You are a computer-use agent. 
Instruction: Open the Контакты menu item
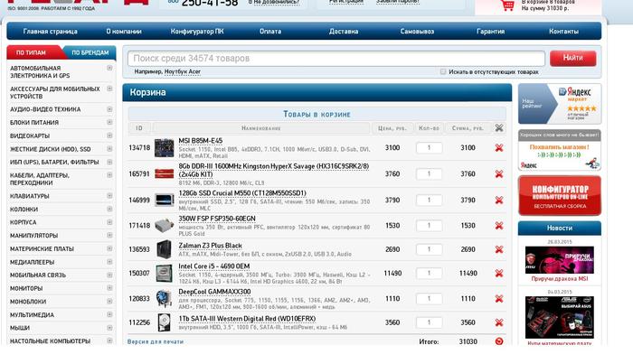pyautogui.click(x=563, y=32)
